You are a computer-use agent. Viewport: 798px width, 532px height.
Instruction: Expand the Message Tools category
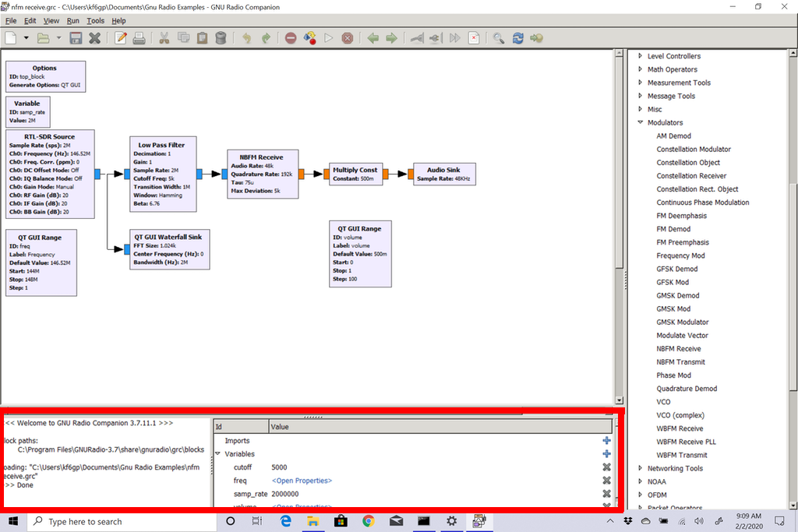641,96
